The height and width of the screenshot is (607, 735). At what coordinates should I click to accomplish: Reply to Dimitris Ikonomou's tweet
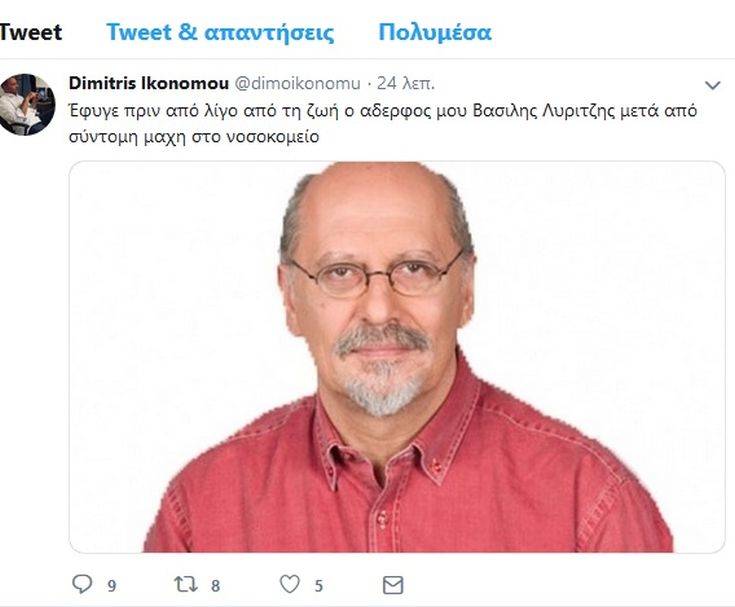82,584
